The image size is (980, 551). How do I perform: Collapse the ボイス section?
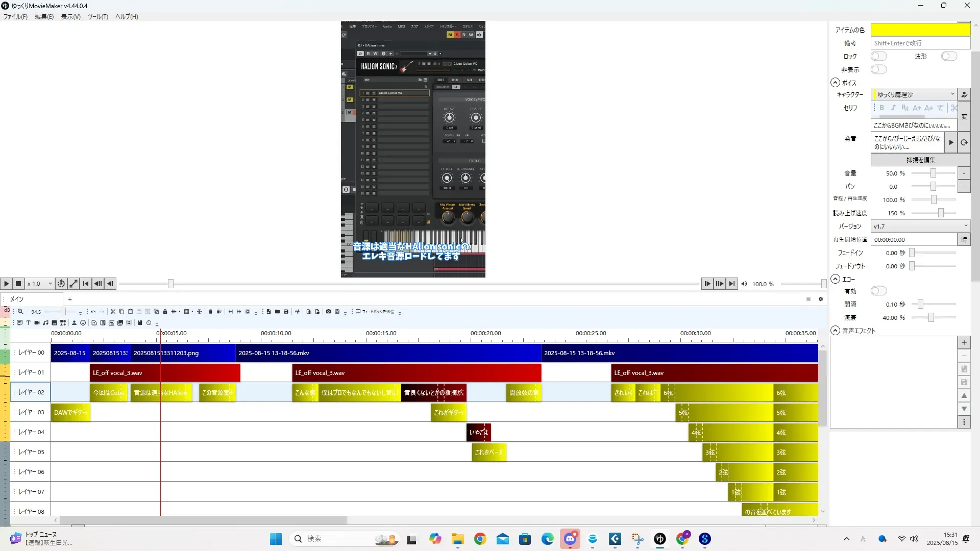coord(835,83)
